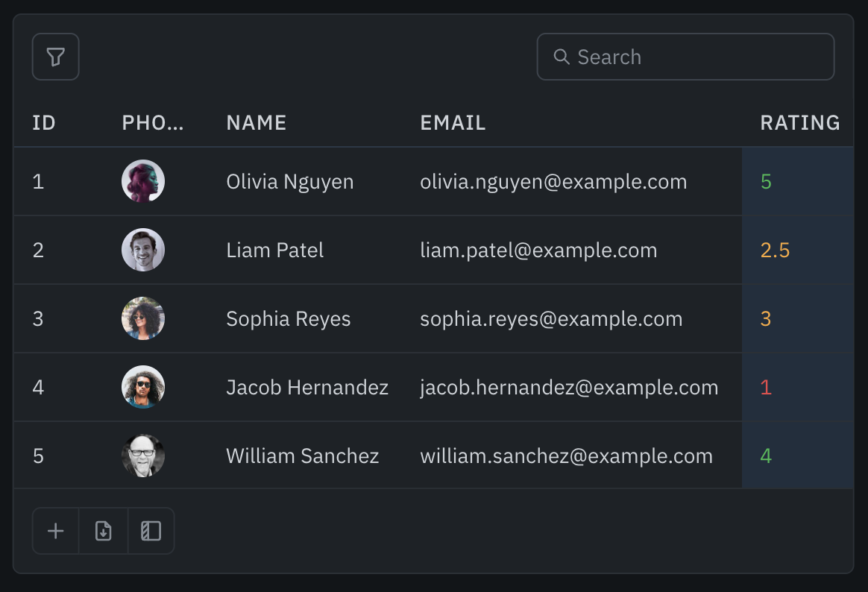Toggle the side panel layout icon
The height and width of the screenshot is (592, 868).
click(x=151, y=531)
